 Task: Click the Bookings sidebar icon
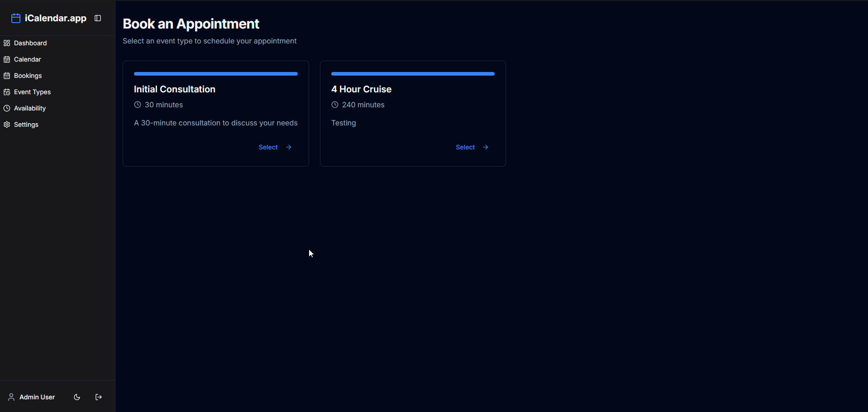point(7,76)
